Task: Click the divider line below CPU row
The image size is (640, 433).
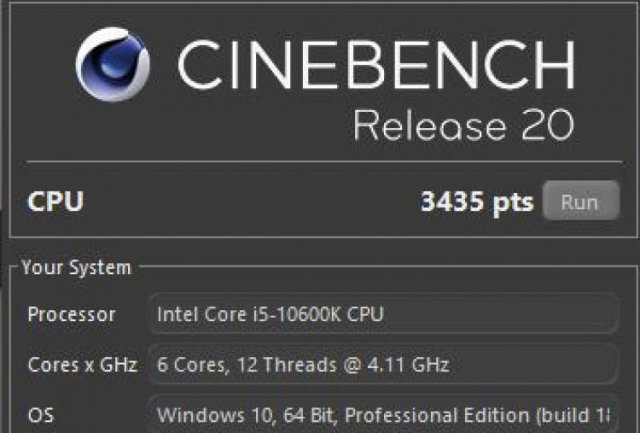Action: [x=320, y=237]
